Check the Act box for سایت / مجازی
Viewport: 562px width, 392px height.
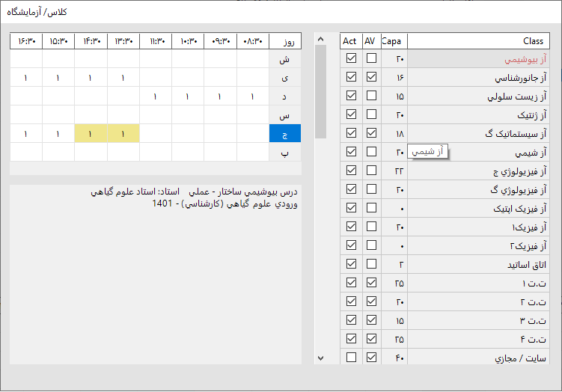click(351, 358)
